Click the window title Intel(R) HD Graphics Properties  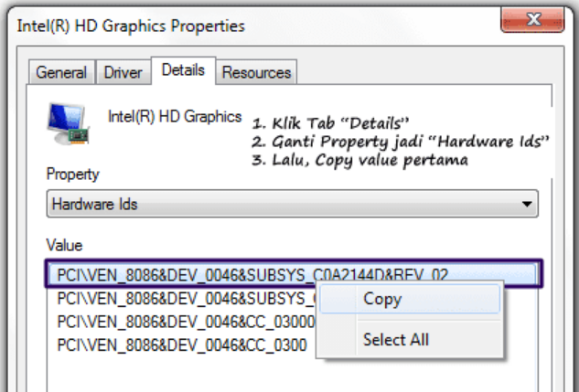coord(131,26)
